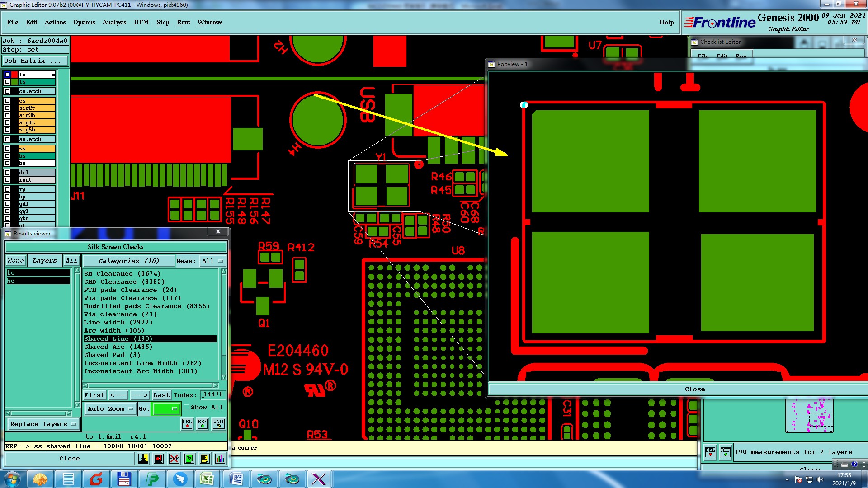Click the red-dot monitor icon in bottom toolbar

[159, 459]
